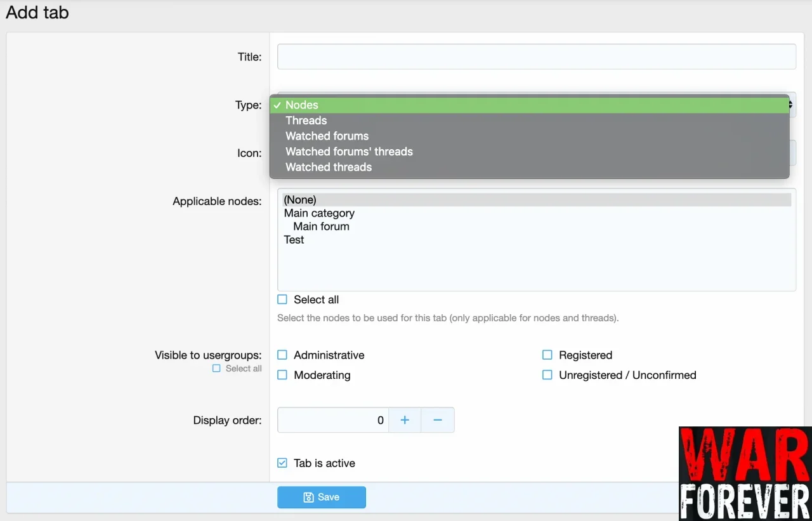The image size is (812, 521).
Task: Check the Registered usergroup box
Action: pos(547,355)
